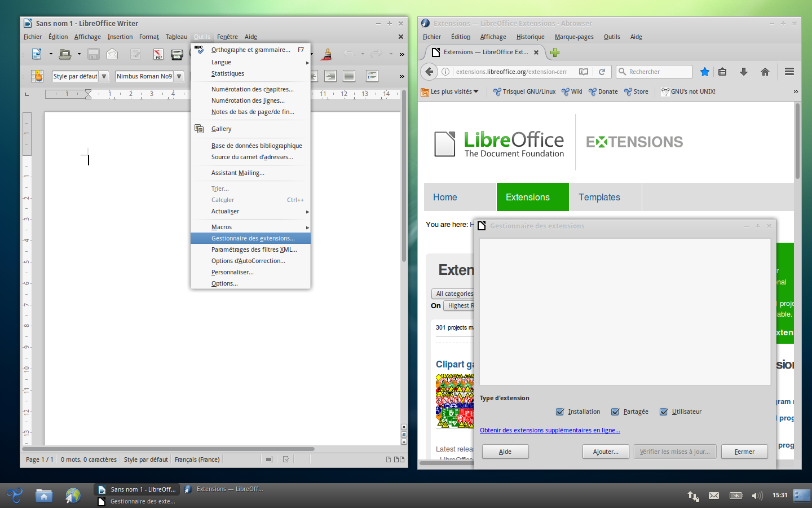
Task: Click the blue bookmark star icon
Action: tap(705, 72)
